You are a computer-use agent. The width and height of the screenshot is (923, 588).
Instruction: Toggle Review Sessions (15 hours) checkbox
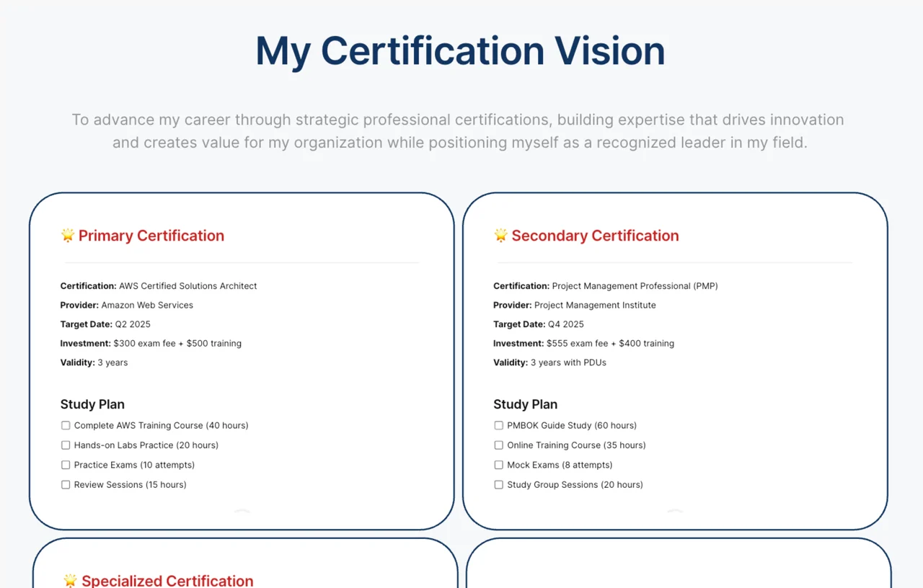pos(66,485)
